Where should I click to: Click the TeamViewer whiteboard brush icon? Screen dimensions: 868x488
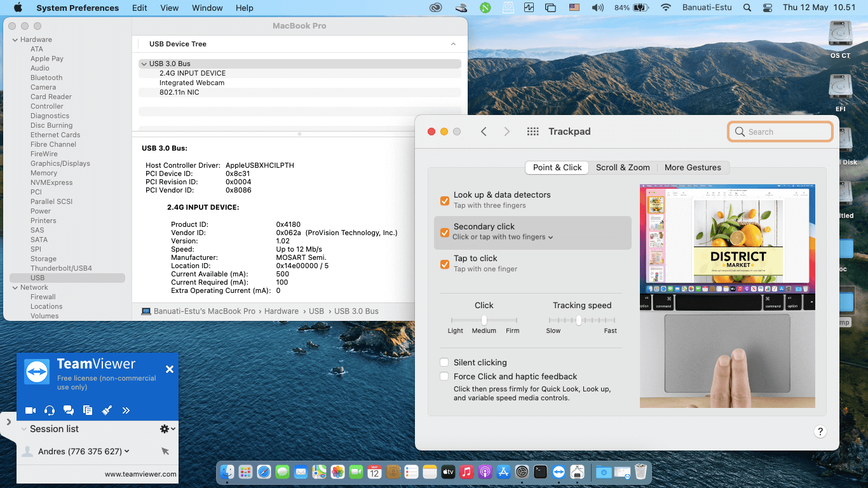pyautogui.click(x=107, y=410)
